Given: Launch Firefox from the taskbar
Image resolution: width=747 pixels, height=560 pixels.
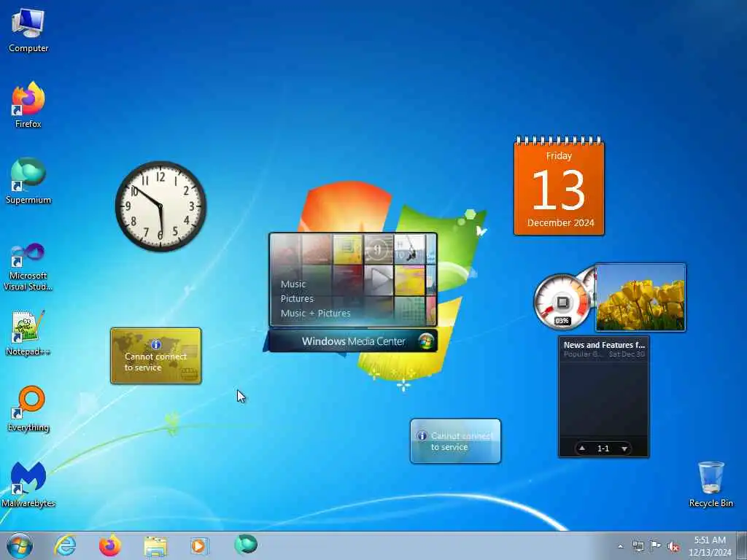Looking at the screenshot, I should [109, 545].
